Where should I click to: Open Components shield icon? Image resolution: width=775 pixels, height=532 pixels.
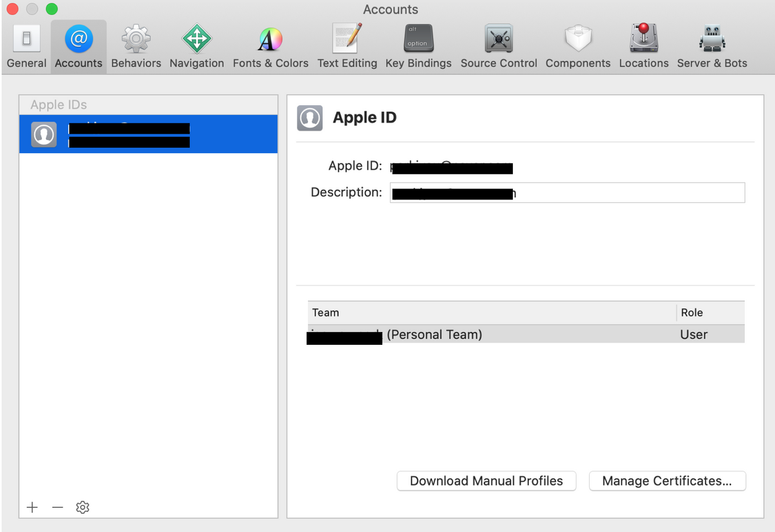pos(577,39)
